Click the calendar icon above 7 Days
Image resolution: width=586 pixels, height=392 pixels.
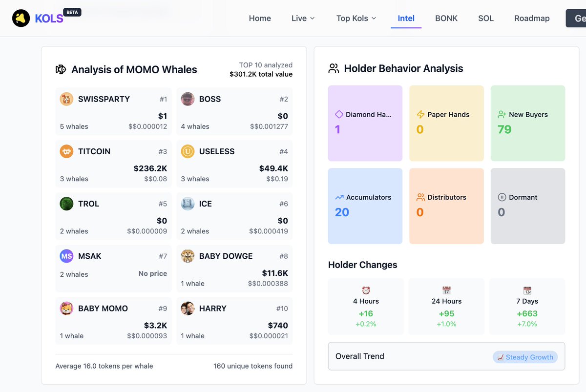click(x=527, y=290)
